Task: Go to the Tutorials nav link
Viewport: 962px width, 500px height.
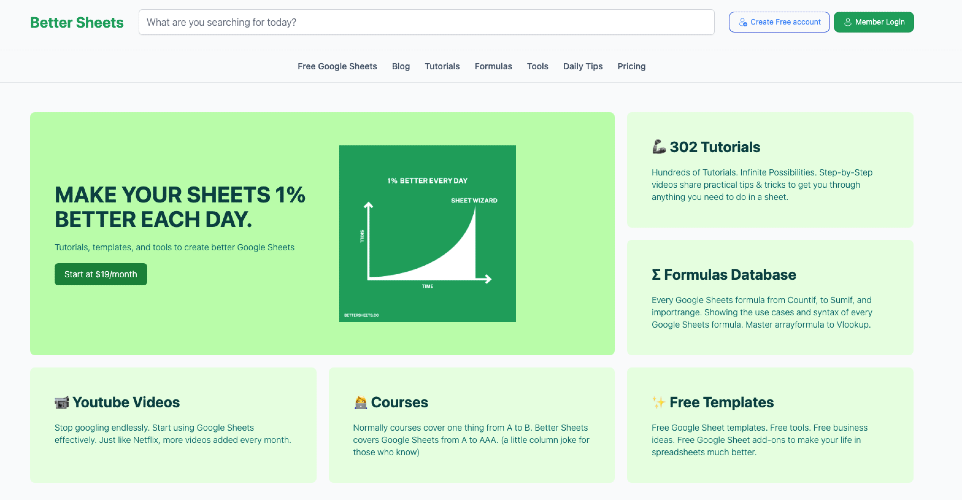Action: [442, 66]
